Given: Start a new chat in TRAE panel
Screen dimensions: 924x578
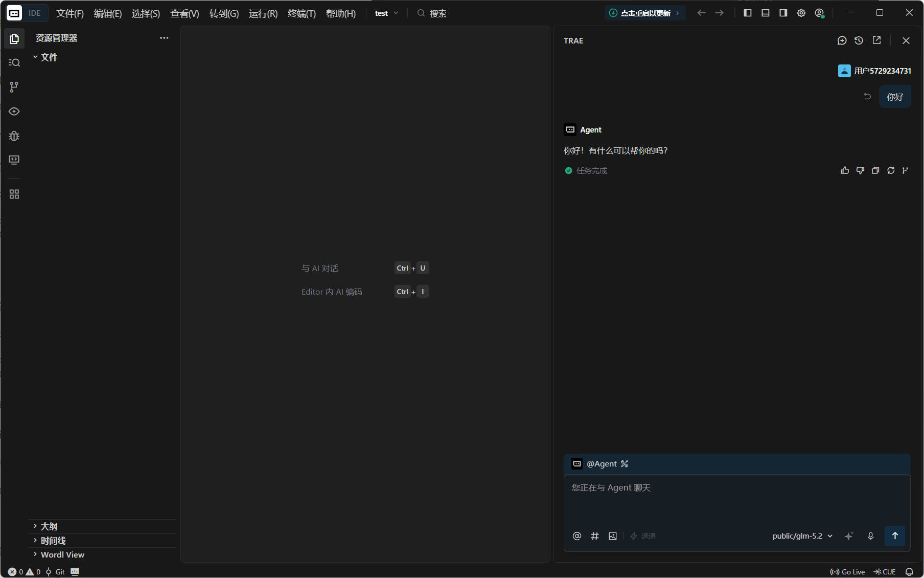Looking at the screenshot, I should click(842, 40).
